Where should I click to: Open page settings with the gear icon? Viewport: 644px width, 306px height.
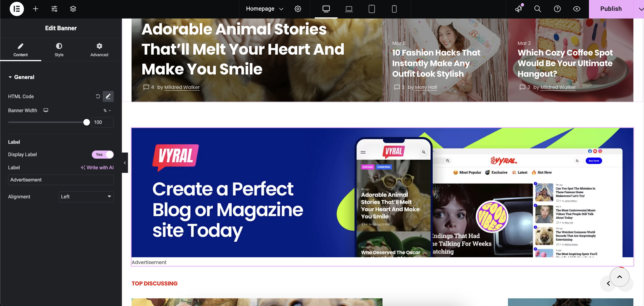click(298, 9)
